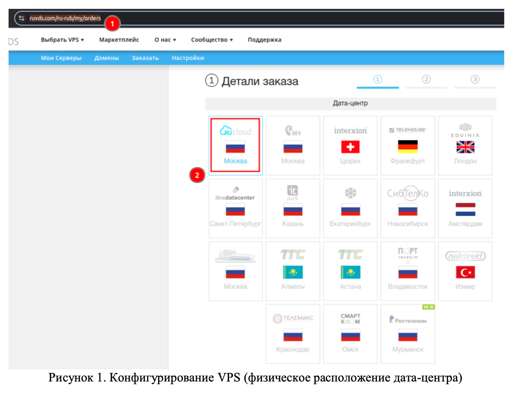
Task: Open the Маркетплейс page
Action: (x=119, y=40)
